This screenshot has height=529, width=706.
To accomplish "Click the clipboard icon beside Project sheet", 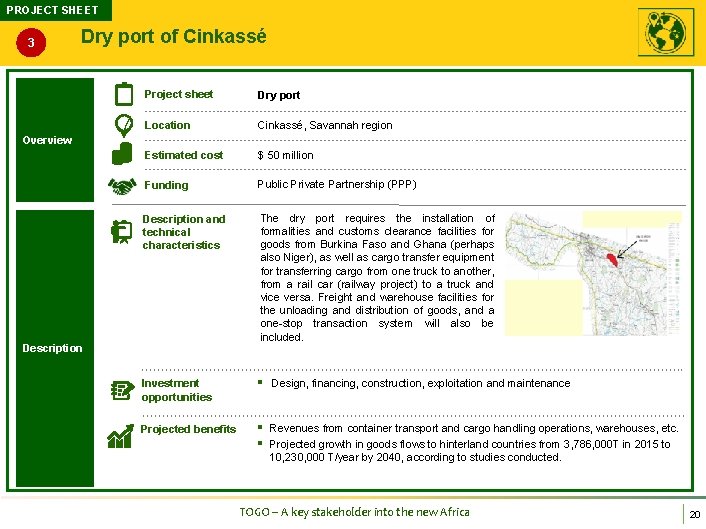I will pyautogui.click(x=124, y=94).
